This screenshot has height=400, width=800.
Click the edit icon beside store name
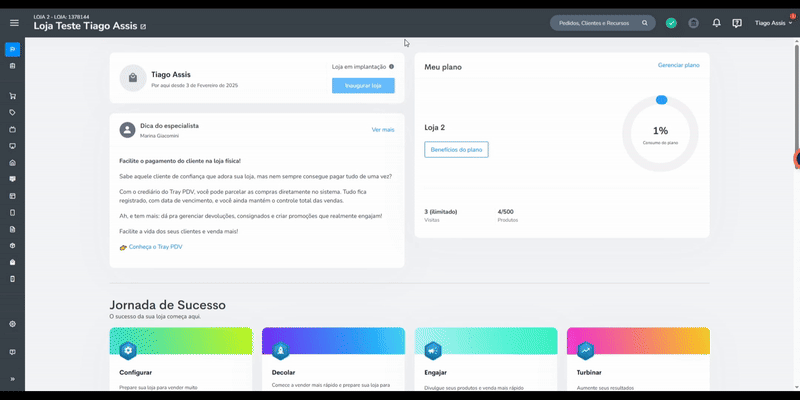click(143, 27)
